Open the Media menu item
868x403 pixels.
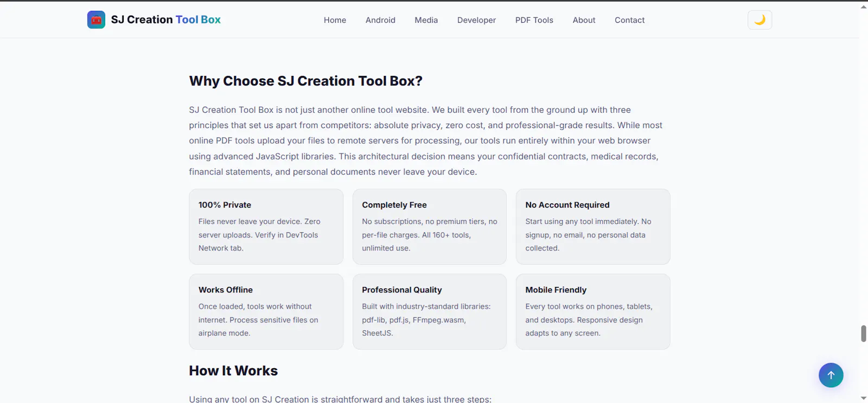[x=426, y=20]
